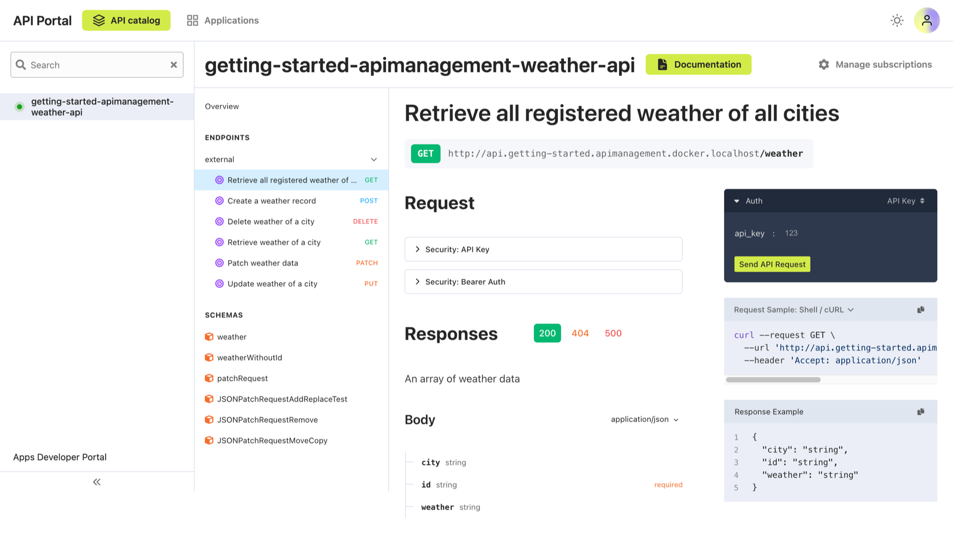Toggle the light/dark theme sun icon

tap(897, 20)
